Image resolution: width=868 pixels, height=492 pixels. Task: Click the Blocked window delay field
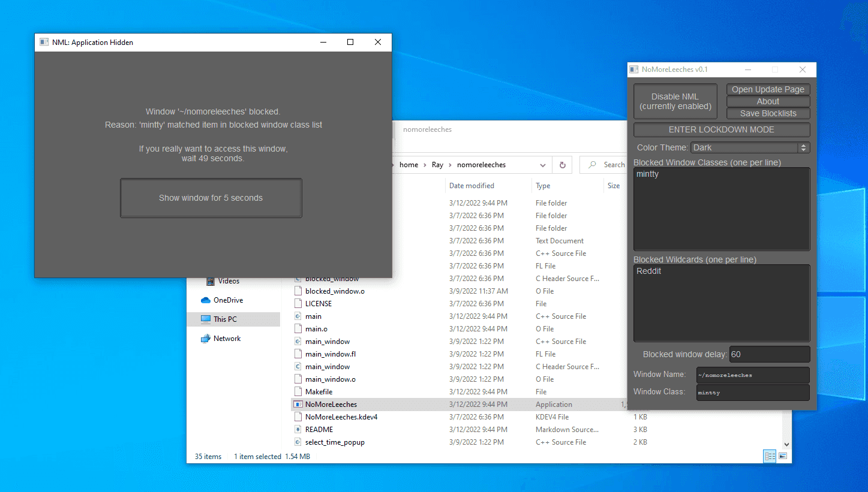pos(769,354)
